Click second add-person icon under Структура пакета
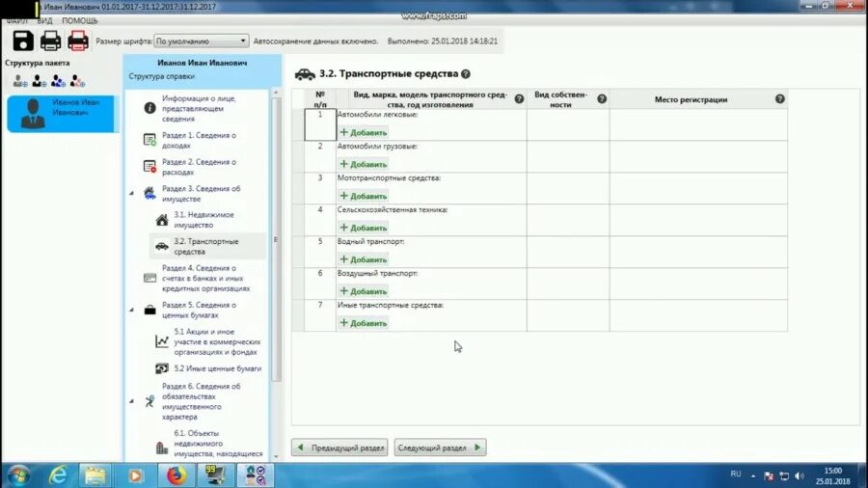The height and width of the screenshot is (488, 868). click(x=40, y=81)
